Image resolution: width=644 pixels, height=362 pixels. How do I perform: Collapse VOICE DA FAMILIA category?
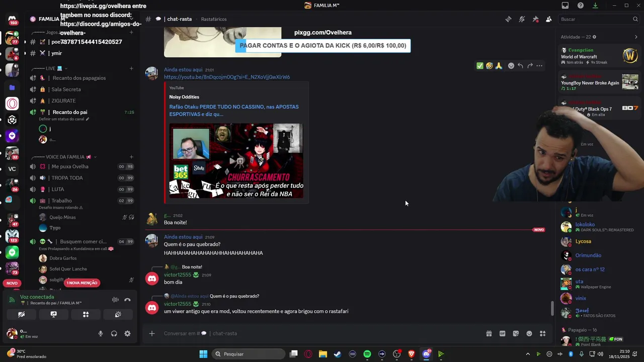coord(64,157)
